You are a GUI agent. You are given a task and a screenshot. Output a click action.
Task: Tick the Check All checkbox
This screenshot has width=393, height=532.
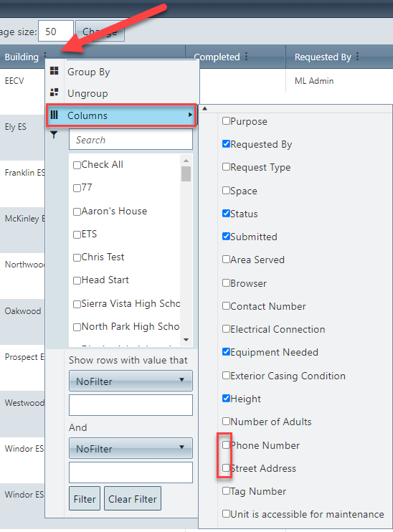(77, 165)
